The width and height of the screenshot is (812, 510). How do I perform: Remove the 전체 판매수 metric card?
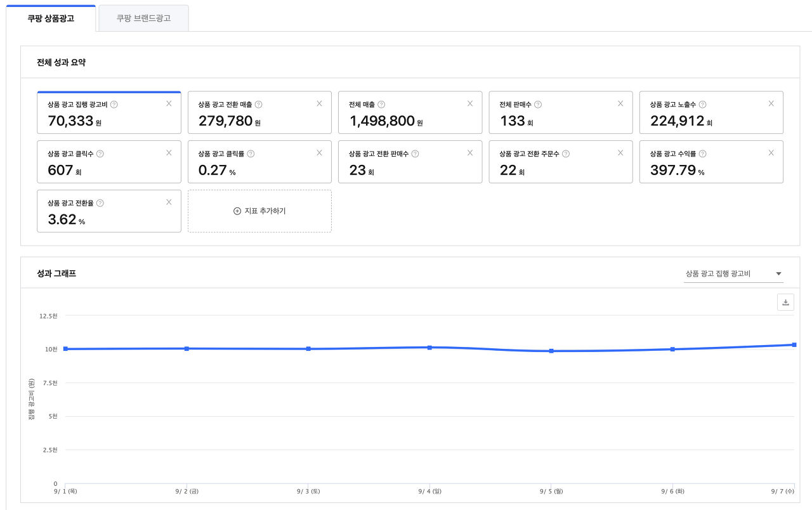pyautogui.click(x=620, y=103)
